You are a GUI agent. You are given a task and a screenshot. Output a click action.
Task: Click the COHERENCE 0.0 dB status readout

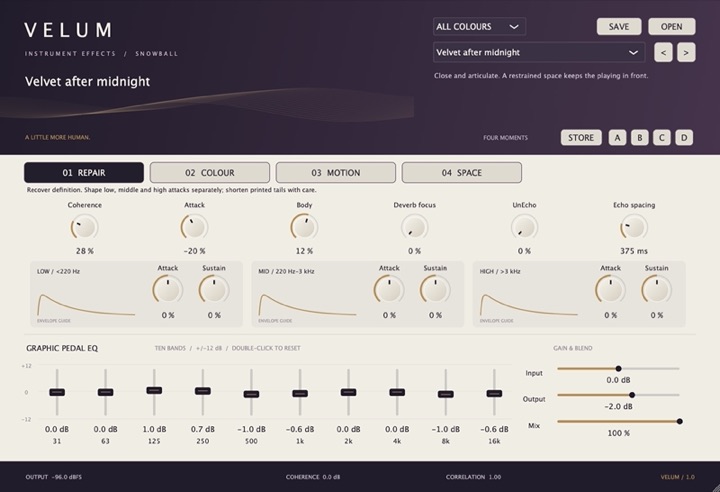(313, 477)
